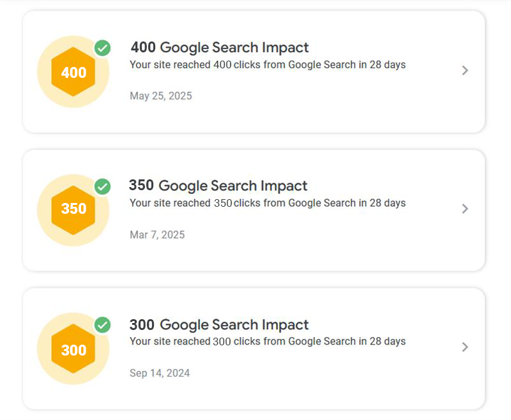Screen dimensions: 511x420
Task: Expand the 350 Google Search Impact chevron
Action: click(465, 209)
